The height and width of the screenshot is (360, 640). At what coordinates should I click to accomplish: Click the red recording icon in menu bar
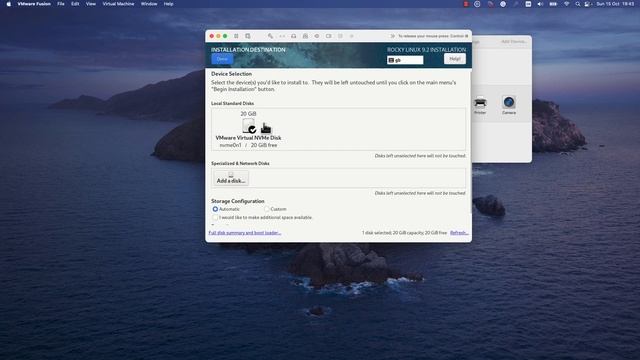pyautogui.click(x=466, y=4)
